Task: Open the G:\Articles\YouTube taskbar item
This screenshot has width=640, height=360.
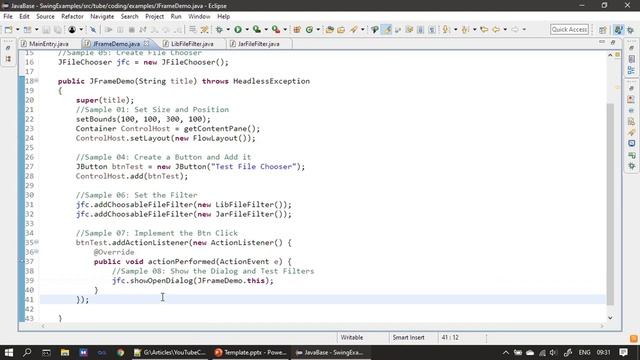Action: tap(171, 352)
